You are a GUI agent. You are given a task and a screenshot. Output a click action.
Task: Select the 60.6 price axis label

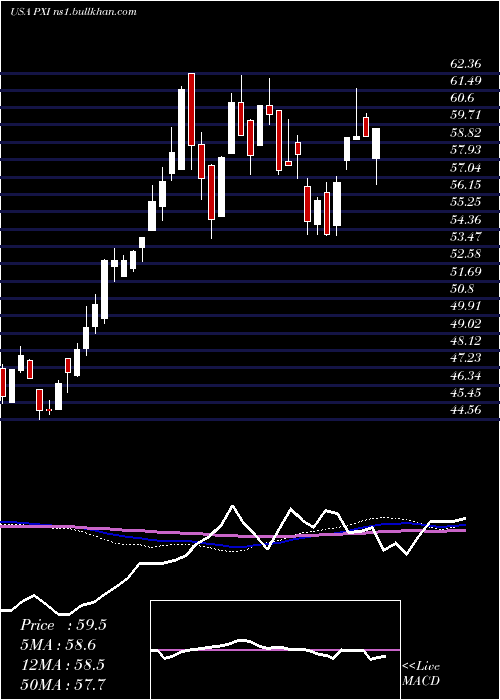coord(462,98)
